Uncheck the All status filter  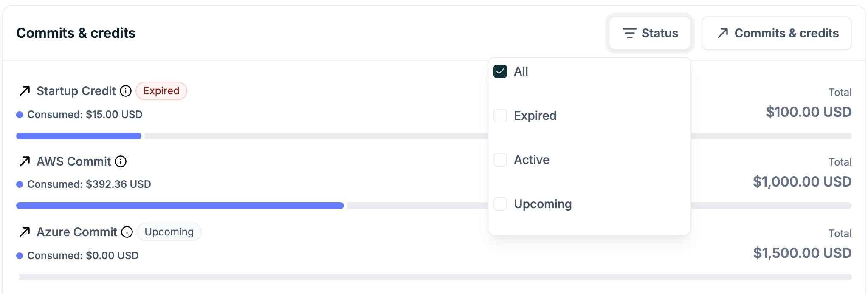tap(500, 71)
